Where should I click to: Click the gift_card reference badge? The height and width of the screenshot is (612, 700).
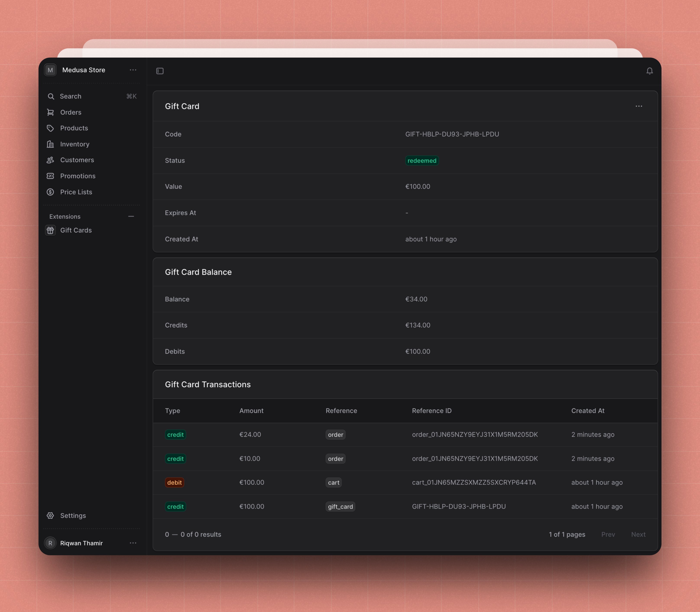point(340,506)
